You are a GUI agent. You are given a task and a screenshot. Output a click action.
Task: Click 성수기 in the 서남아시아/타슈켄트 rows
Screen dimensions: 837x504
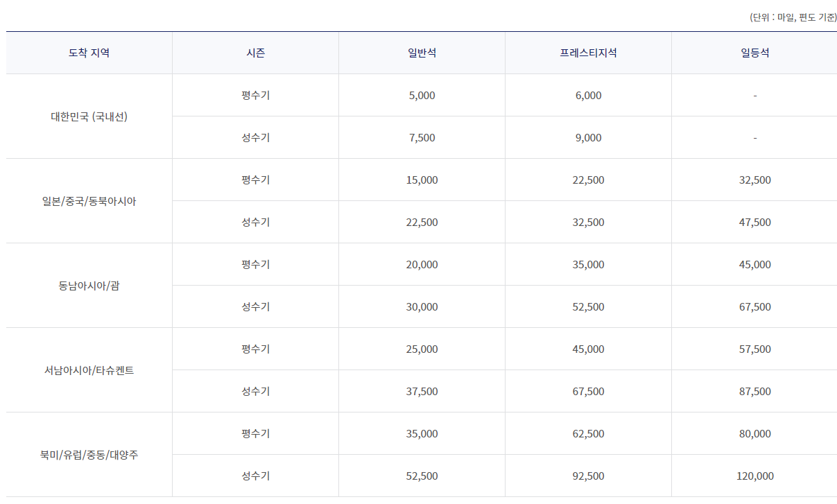255,391
